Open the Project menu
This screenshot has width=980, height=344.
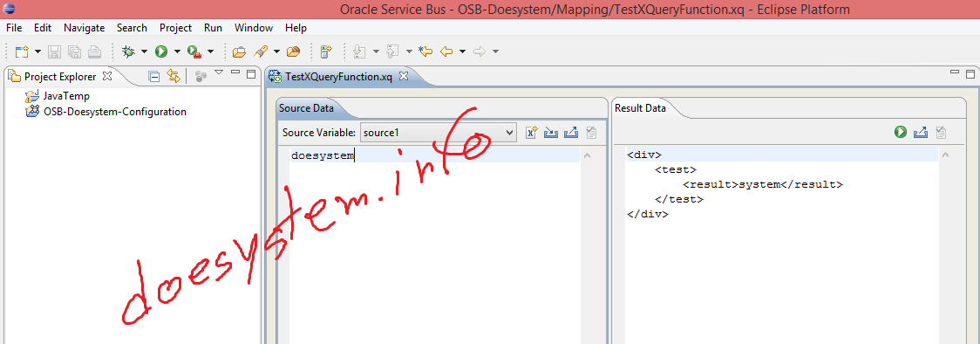point(175,28)
